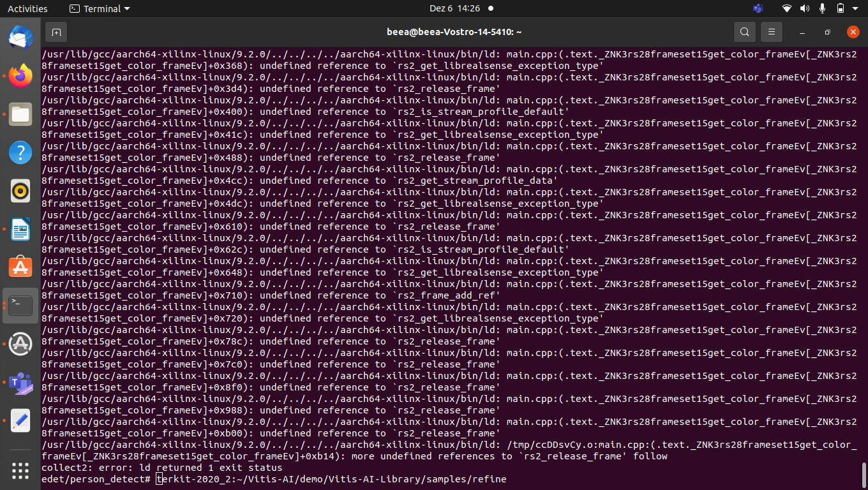Open the Files file manager
868x490 pixels.
pyautogui.click(x=20, y=114)
